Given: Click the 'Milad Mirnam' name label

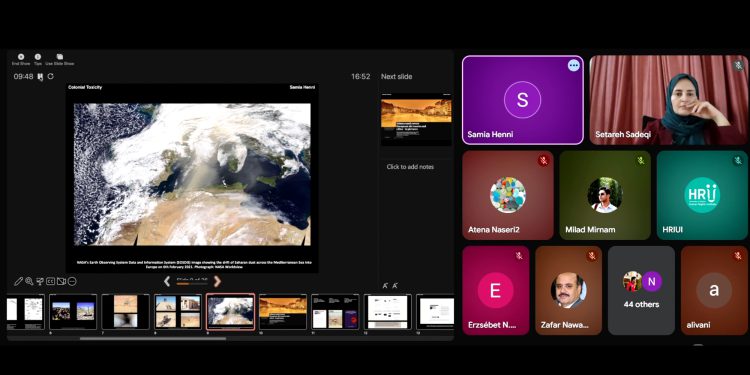Looking at the screenshot, I should click(x=590, y=230).
